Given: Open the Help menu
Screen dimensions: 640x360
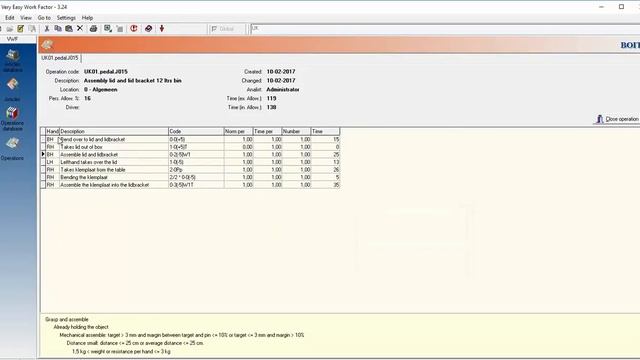Looking at the screenshot, I should tap(87, 18).
